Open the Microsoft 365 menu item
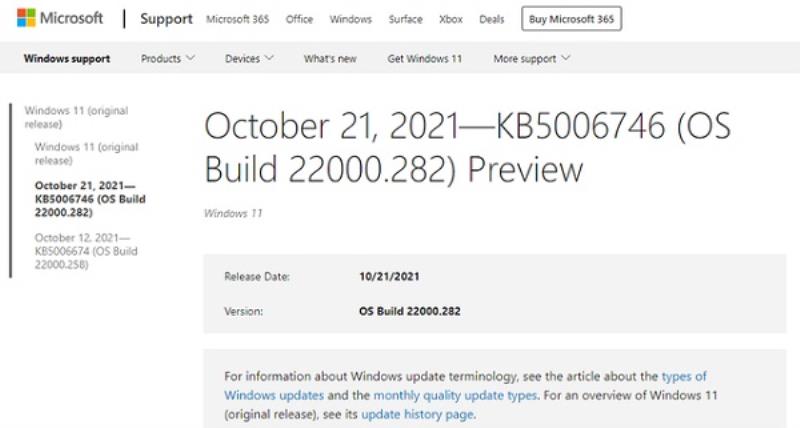Viewport: 800px width, 428px height. click(x=237, y=19)
